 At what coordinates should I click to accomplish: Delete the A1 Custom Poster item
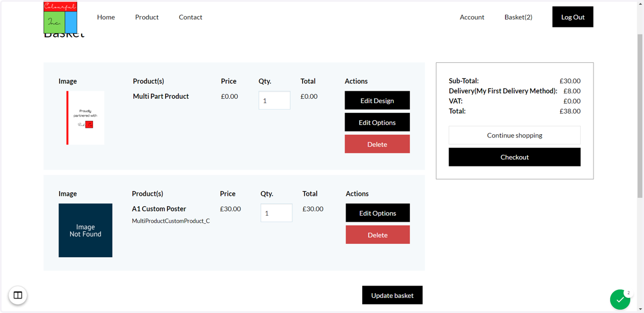[378, 235]
